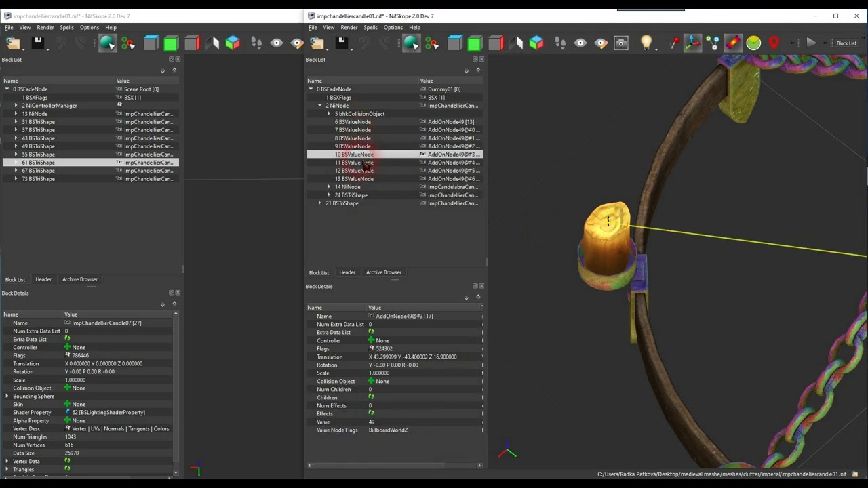Switch to Header tab in right window
This screenshot has height=488, width=868.
[x=347, y=272]
